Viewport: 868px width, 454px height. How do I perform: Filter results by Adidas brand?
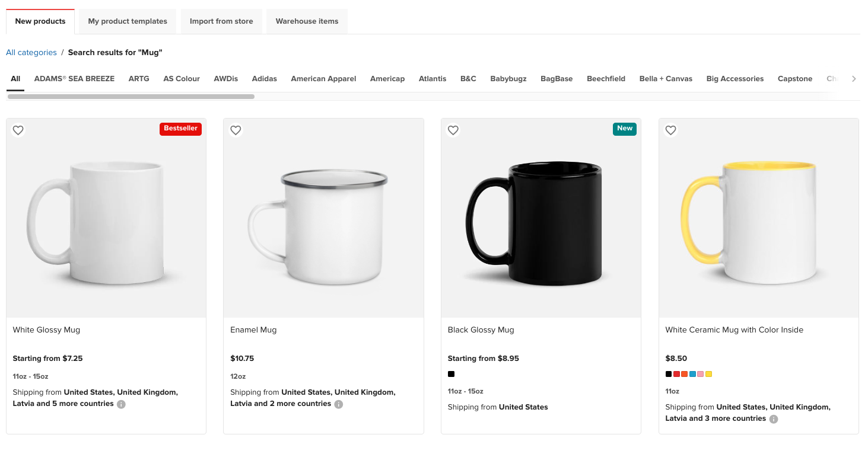pyautogui.click(x=264, y=79)
